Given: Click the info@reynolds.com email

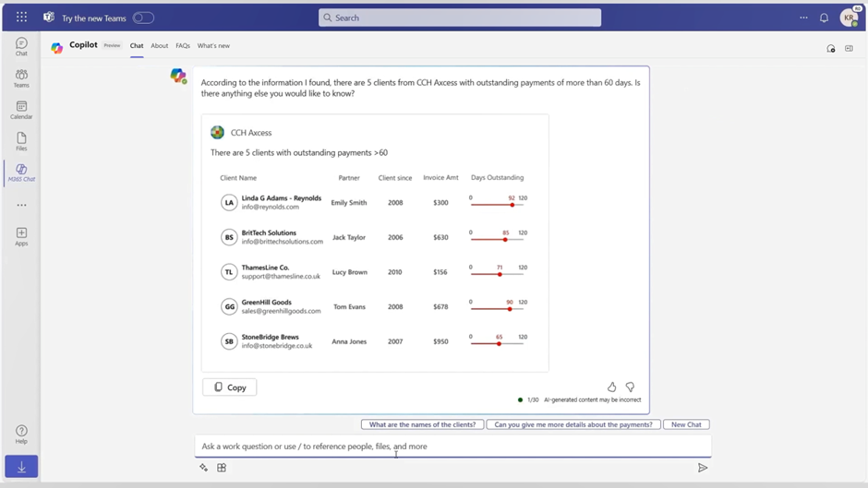Looking at the screenshot, I should [271, 207].
